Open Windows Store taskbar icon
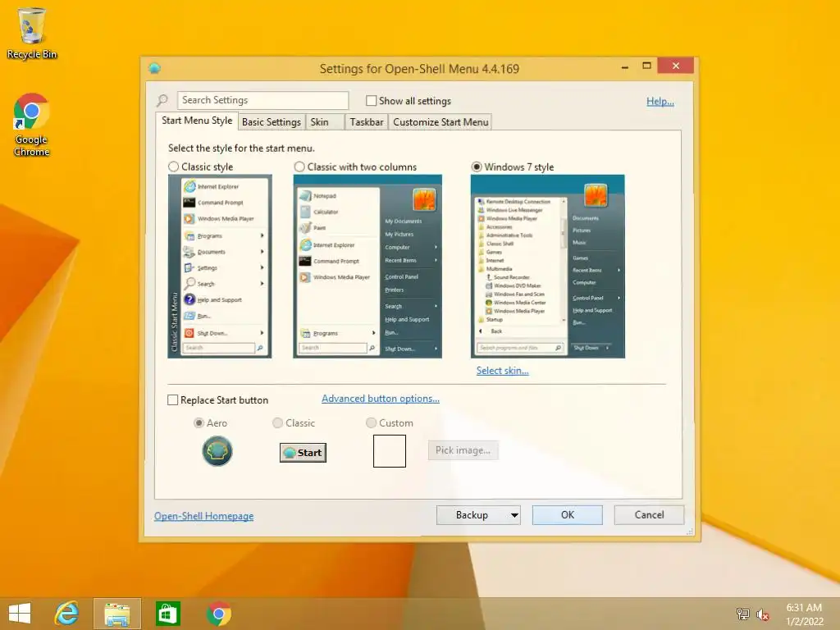 [167, 614]
